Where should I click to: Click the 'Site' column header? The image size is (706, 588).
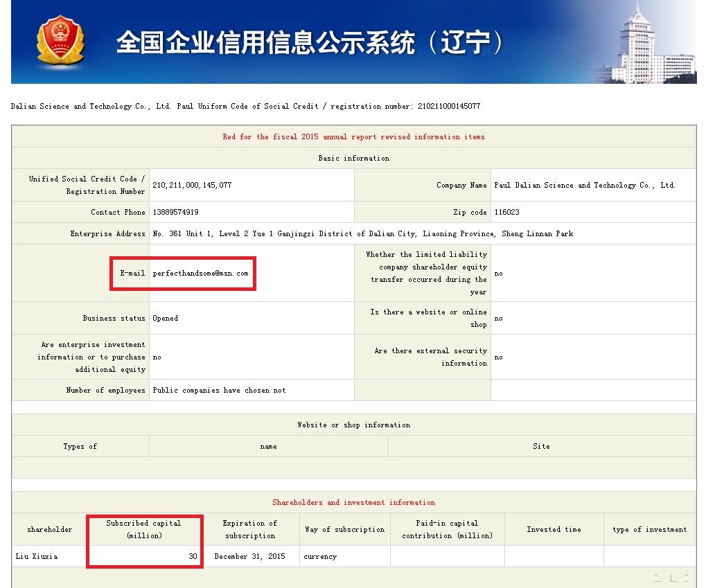pos(541,447)
